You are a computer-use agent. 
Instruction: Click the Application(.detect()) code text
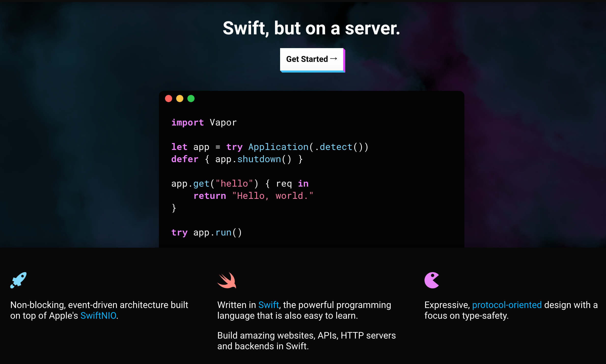pyautogui.click(x=308, y=147)
